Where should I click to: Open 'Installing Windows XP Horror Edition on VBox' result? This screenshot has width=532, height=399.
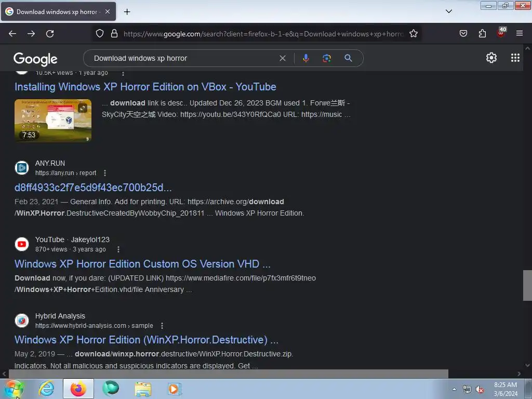coord(145,87)
